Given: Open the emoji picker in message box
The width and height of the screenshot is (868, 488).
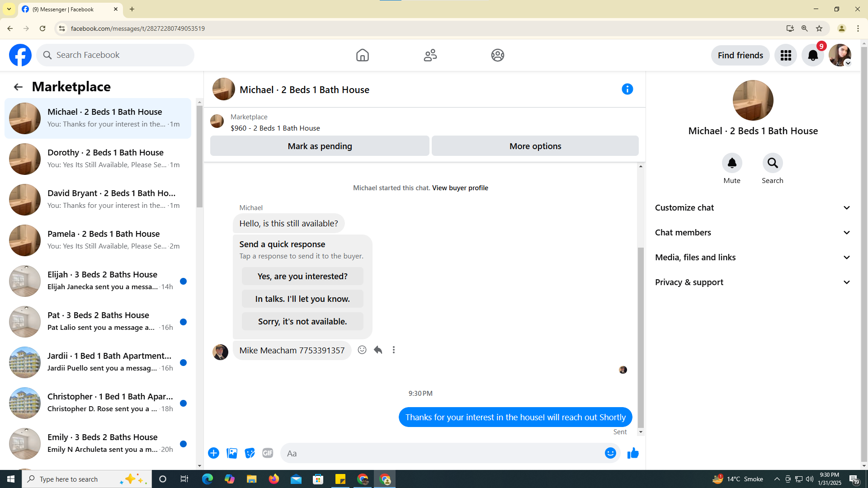Looking at the screenshot, I should pos(610,453).
